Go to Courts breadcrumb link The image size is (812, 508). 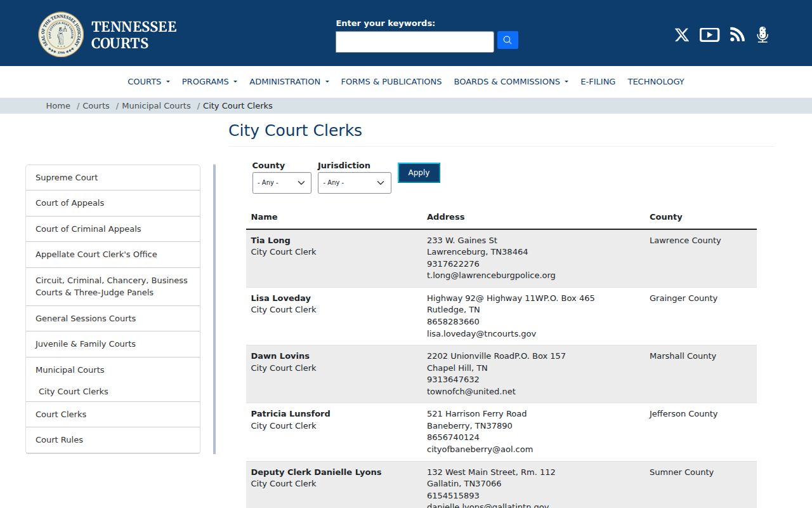coord(96,106)
